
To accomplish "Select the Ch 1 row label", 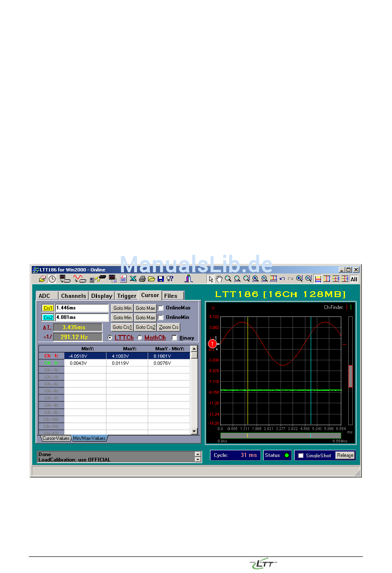I will (51, 356).
